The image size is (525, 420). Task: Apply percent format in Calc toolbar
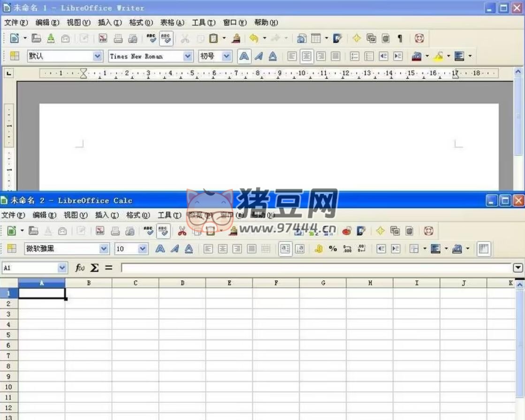[333, 249]
